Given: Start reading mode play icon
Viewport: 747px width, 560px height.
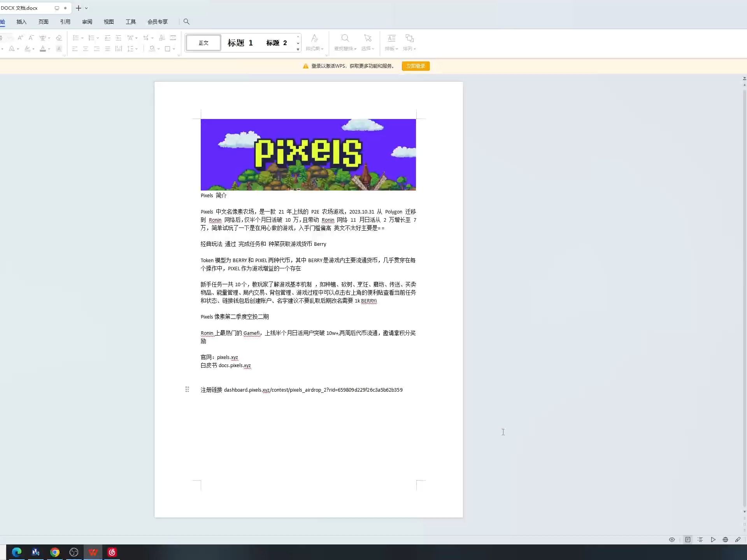Looking at the screenshot, I should [x=713, y=539].
